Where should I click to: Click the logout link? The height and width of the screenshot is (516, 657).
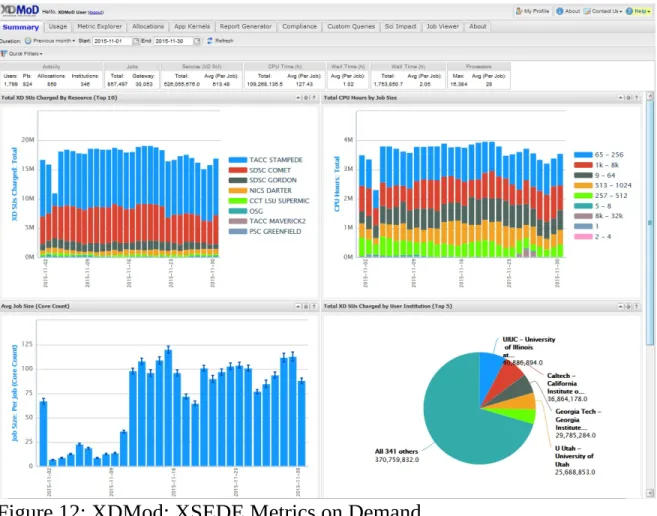(96, 13)
